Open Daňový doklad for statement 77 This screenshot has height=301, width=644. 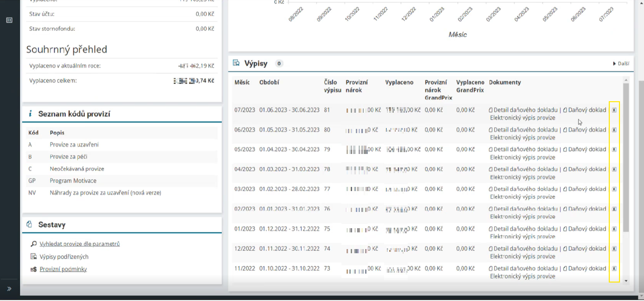coord(585,189)
